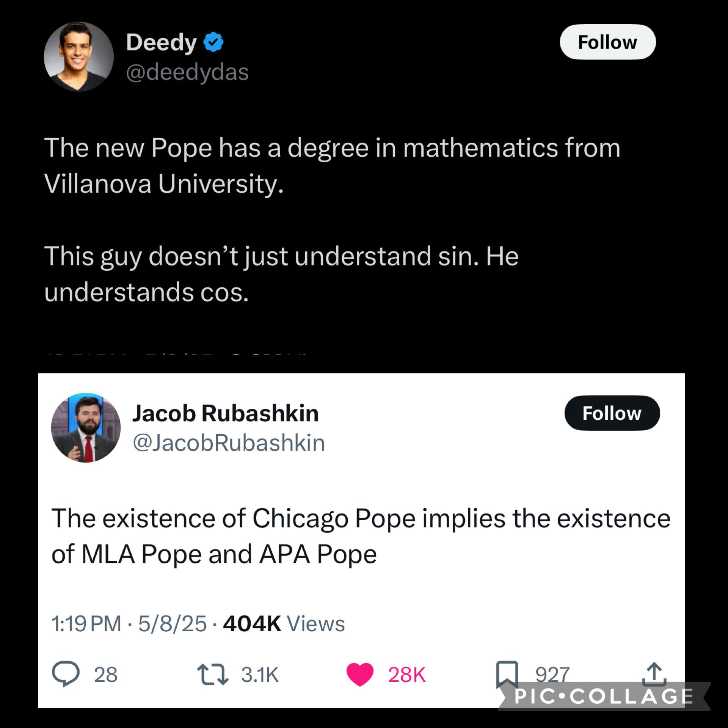728x728 pixels.
Task: Click the retweet arrows icon
Action: point(213,675)
